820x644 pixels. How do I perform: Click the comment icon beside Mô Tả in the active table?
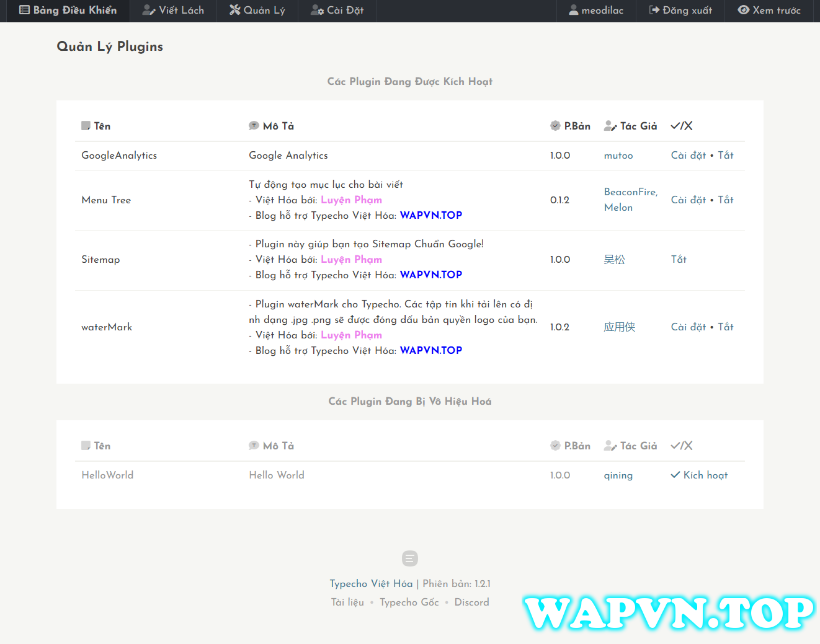pos(254,126)
